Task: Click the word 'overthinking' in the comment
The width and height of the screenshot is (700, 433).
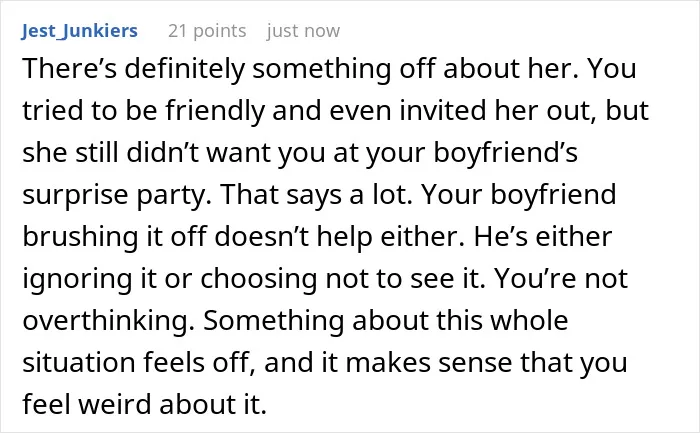Action: 108,321
